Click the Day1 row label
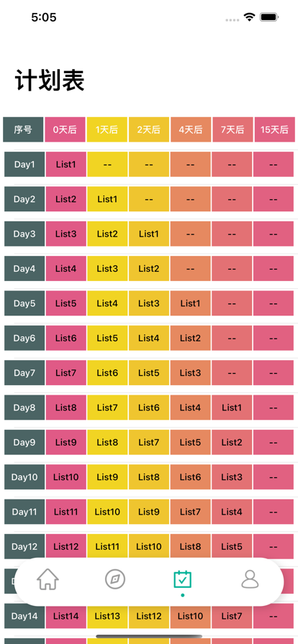 [x=24, y=165]
